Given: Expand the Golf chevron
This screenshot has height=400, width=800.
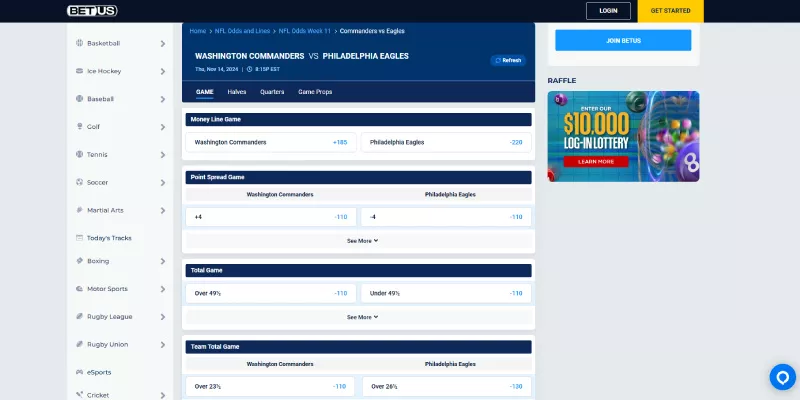Looking at the screenshot, I should (x=163, y=127).
